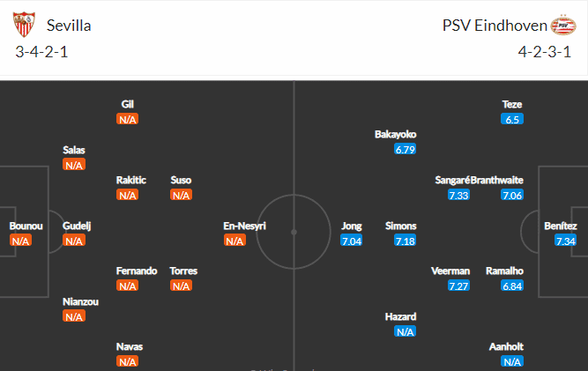Click PSV's 4-2-3-1 formation text

coord(545,52)
